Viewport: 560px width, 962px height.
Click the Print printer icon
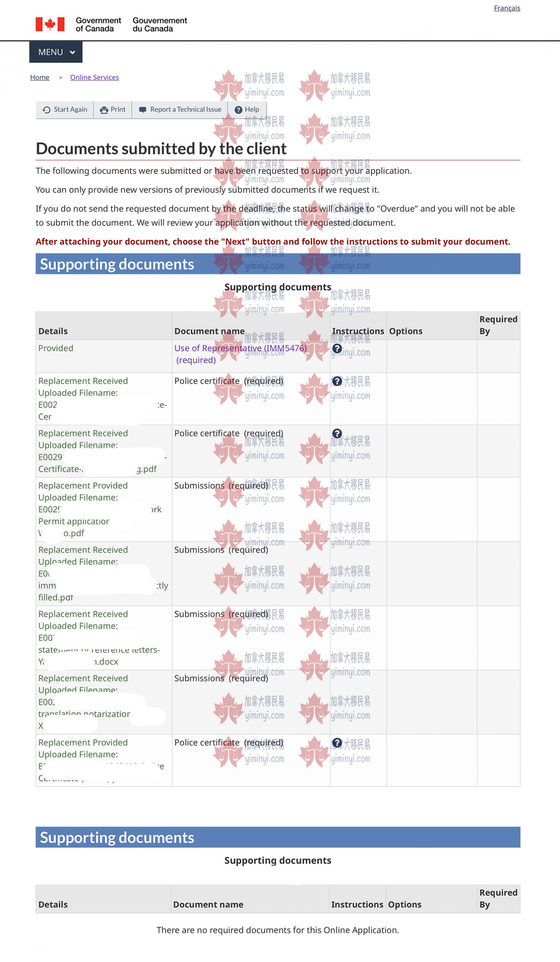(x=104, y=110)
